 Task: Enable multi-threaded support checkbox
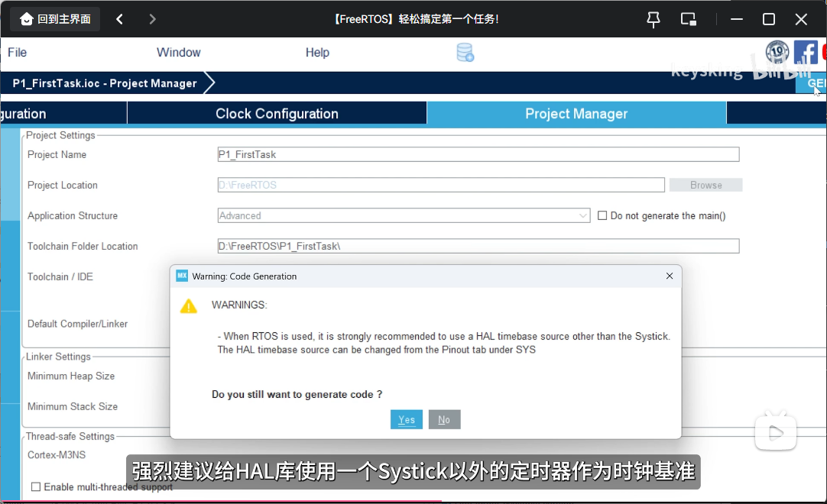tap(36, 486)
